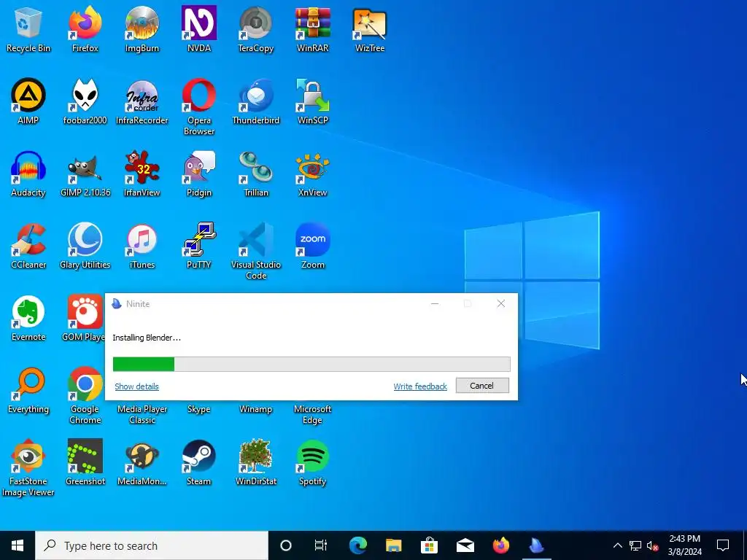Open the network status tray icon
This screenshot has height=560, width=747.
point(635,545)
